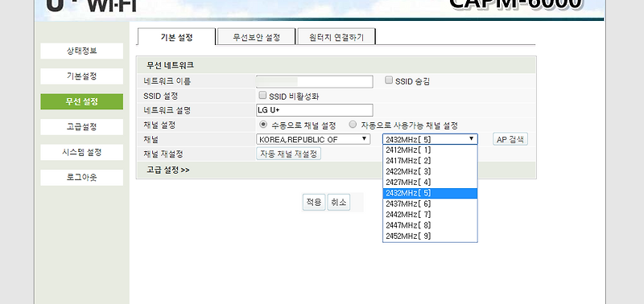Choose 2412MHz[ 1] from channel list
Viewport: 644px width, 304px height.
coord(430,150)
